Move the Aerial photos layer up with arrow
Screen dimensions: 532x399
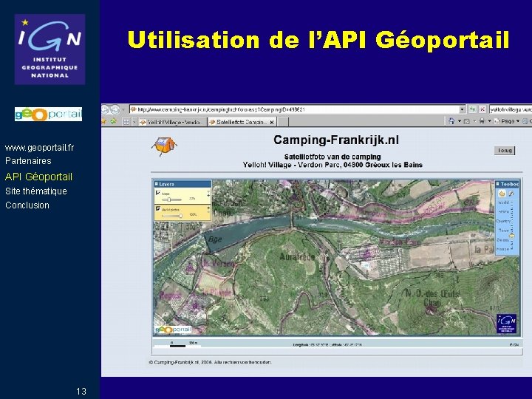point(208,208)
